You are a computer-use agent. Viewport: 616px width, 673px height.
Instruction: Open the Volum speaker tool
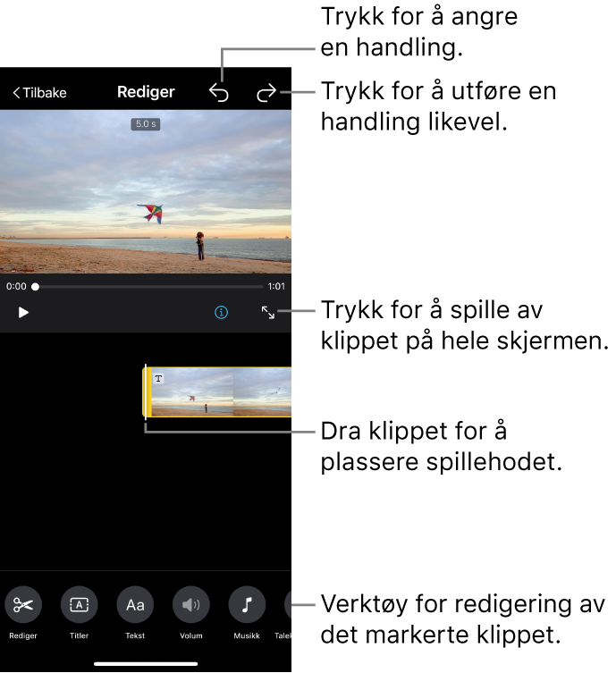pos(191,605)
